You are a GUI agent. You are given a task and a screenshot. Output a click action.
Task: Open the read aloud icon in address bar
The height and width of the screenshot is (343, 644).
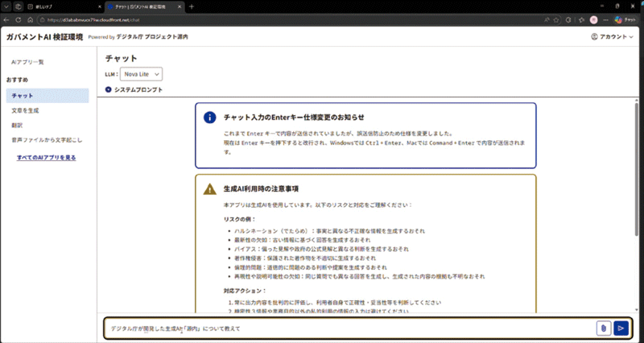click(547, 19)
